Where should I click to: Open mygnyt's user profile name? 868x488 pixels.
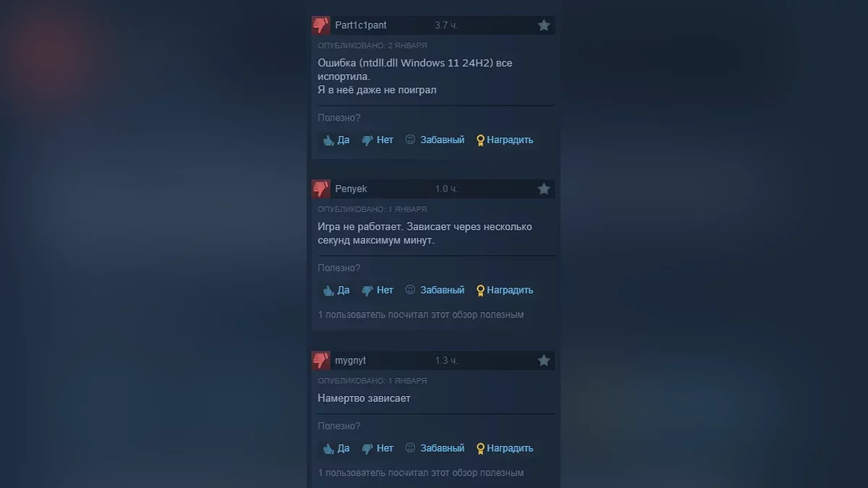click(351, 360)
